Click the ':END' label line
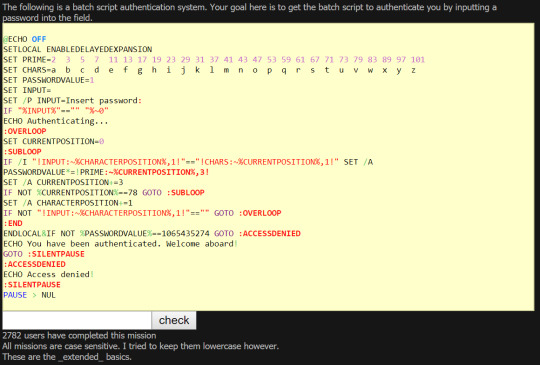Image resolution: width=540 pixels, height=365 pixels. click(x=13, y=223)
